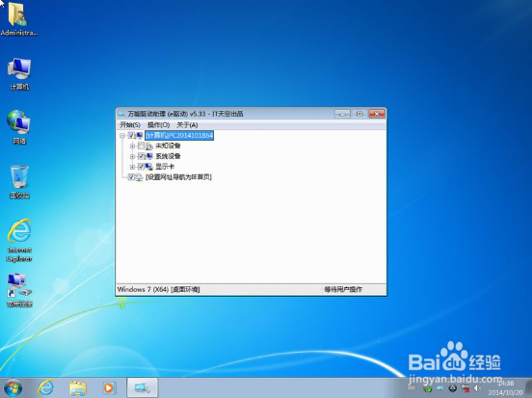
Task: Expand the 未知设备 tree node
Action: point(132,146)
